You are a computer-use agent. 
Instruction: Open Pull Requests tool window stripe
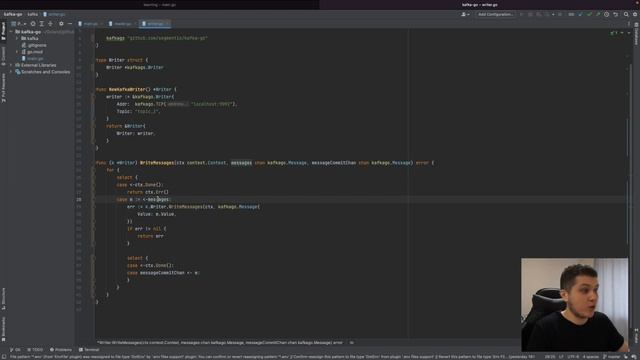point(3,88)
